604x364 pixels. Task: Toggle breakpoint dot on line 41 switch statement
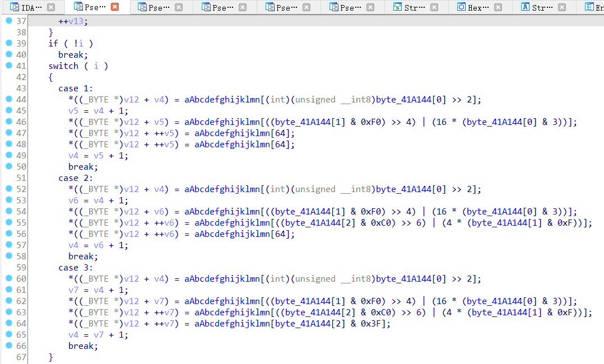pyautogui.click(x=8, y=66)
